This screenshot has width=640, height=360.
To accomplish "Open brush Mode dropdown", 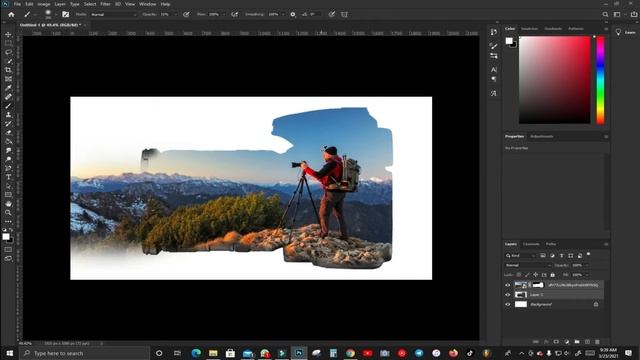I will [x=113, y=14].
